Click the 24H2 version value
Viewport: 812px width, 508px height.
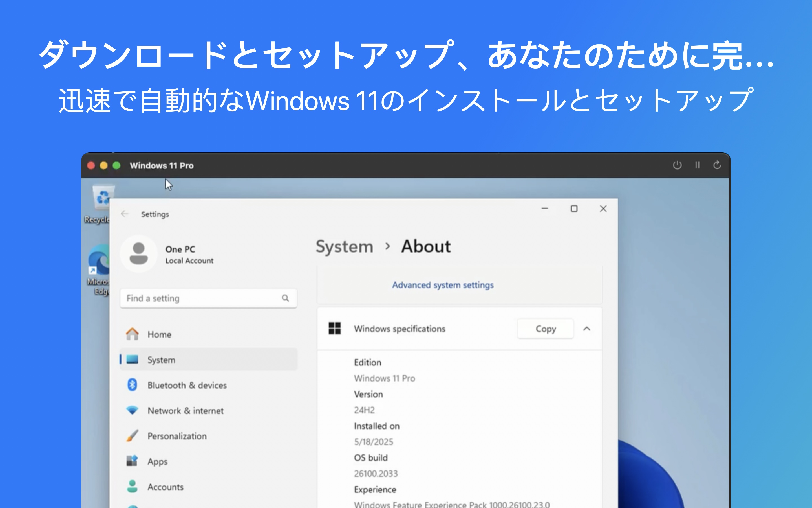pos(364,410)
